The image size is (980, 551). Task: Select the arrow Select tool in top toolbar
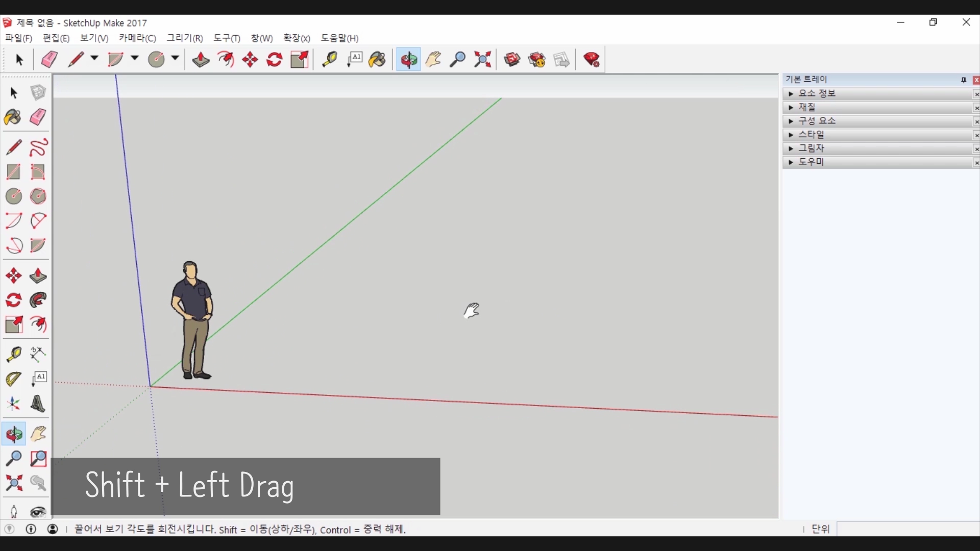coord(19,60)
